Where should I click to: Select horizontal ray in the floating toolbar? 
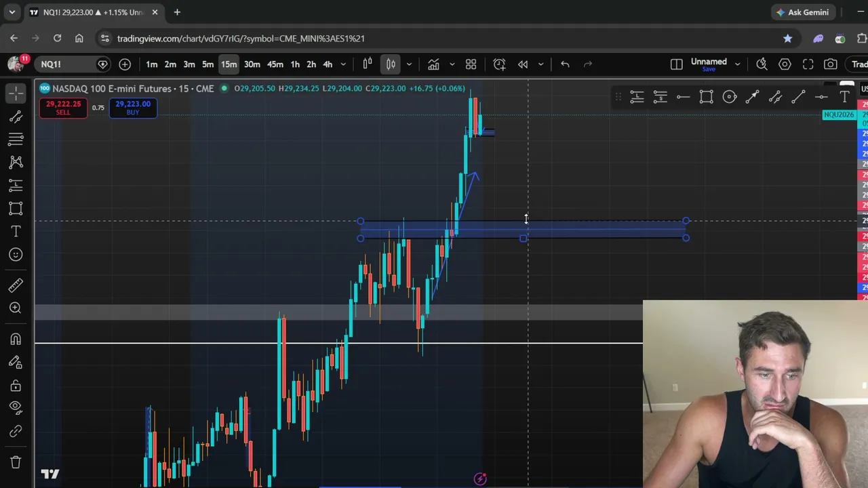click(x=683, y=97)
